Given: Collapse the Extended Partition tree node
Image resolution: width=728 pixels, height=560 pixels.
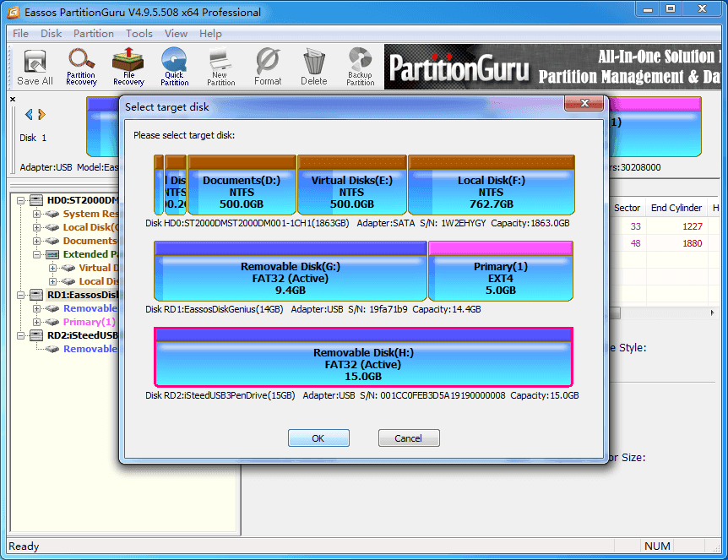Looking at the screenshot, I should 36,254.
